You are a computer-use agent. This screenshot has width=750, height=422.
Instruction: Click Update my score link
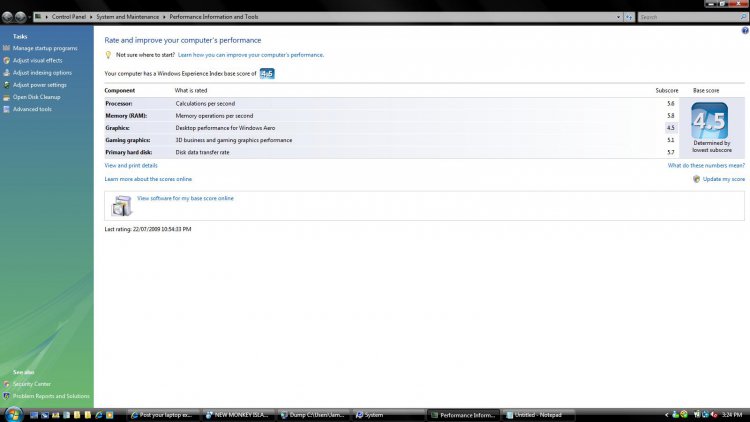(x=724, y=179)
